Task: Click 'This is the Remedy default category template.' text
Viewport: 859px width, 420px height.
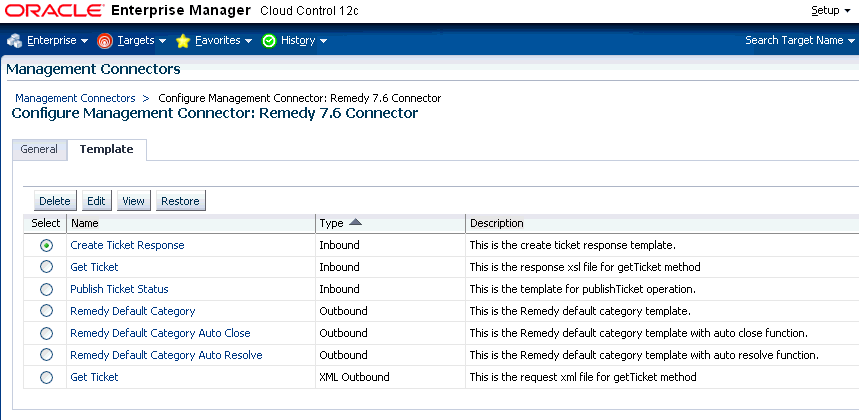Action: pos(580,311)
